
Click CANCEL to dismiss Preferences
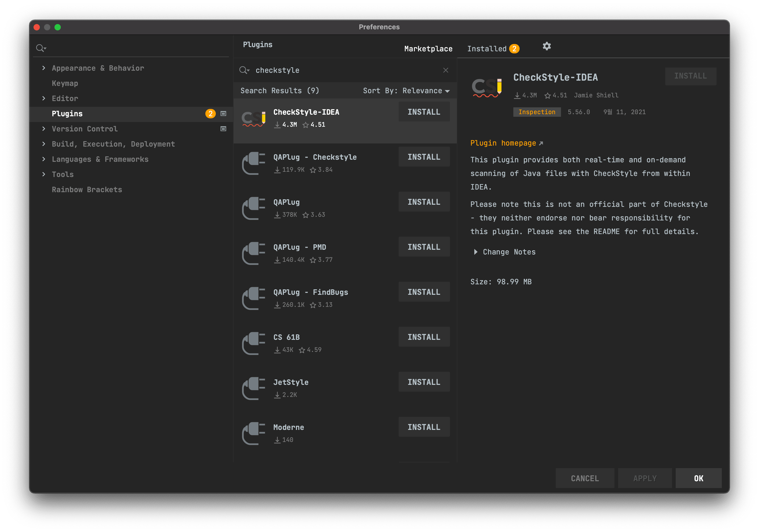point(585,478)
